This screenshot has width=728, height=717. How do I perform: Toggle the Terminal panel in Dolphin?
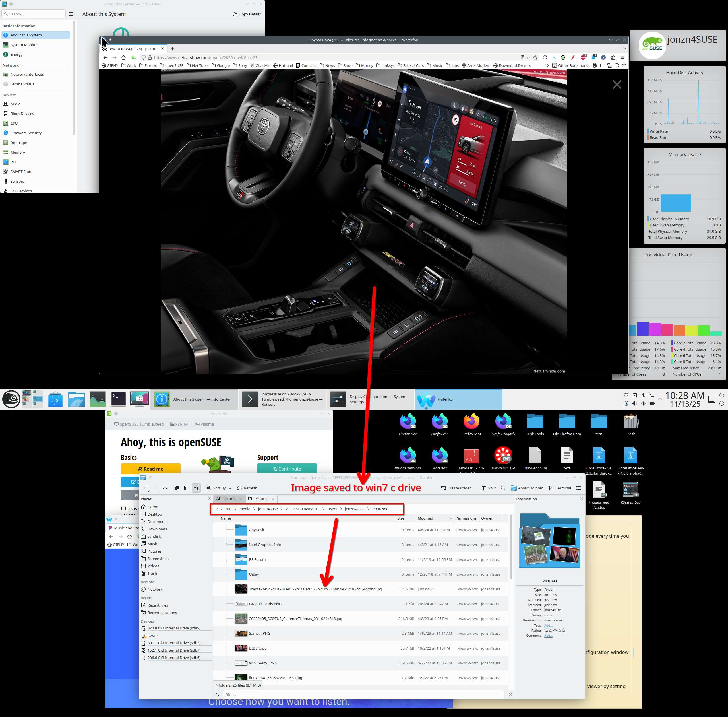point(560,488)
